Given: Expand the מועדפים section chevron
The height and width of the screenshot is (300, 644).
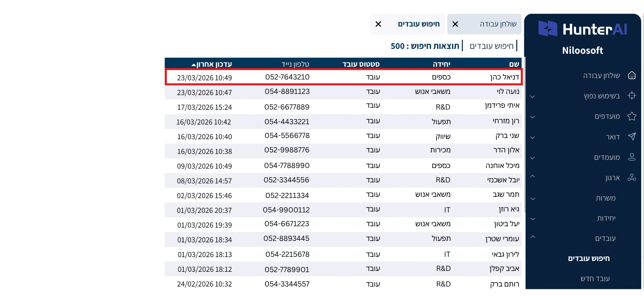Looking at the screenshot, I should pyautogui.click(x=532, y=117).
